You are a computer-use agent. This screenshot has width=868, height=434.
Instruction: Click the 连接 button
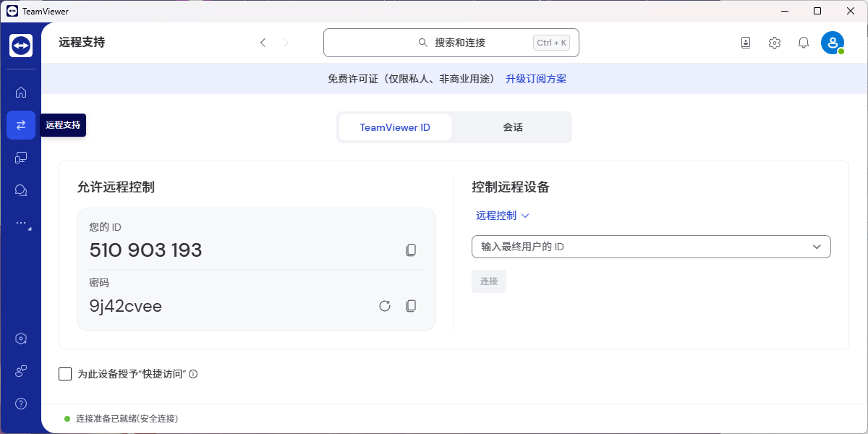[489, 281]
